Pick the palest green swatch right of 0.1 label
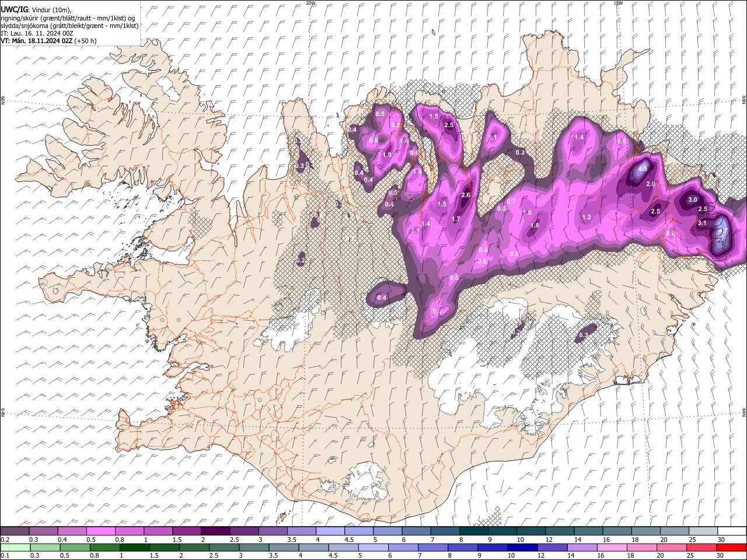This screenshot has height=560, width=747. point(15,547)
